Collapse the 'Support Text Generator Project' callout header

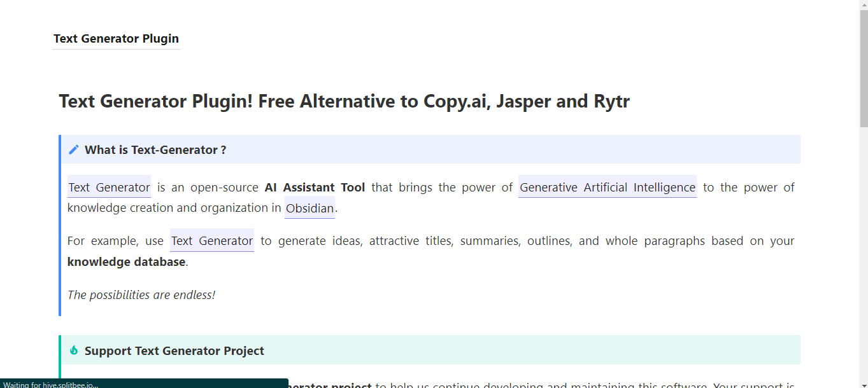coord(430,350)
